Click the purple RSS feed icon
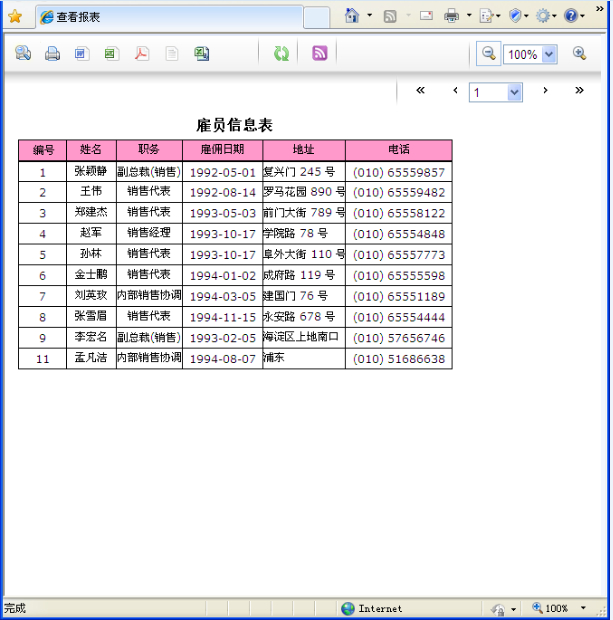Viewport: 613px width, 620px height. (320, 53)
